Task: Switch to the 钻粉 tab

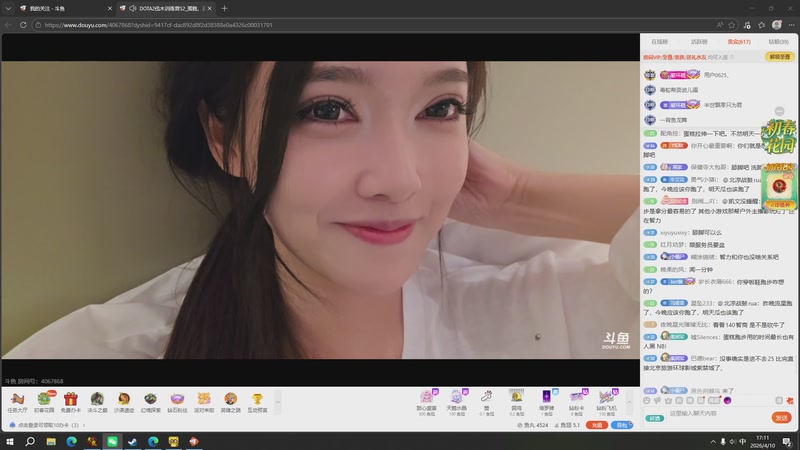Action: tap(779, 42)
